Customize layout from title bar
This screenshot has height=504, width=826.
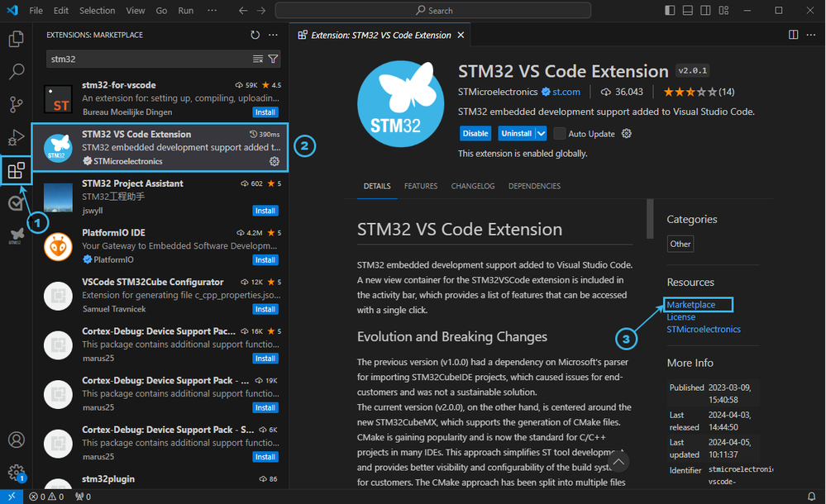click(723, 11)
